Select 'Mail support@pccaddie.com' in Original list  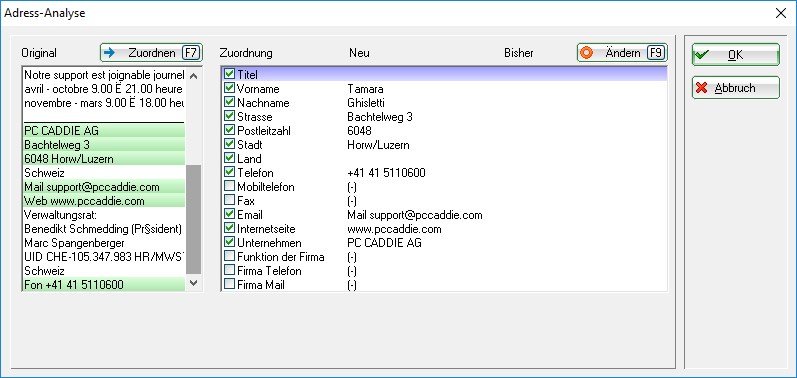pyautogui.click(x=104, y=187)
